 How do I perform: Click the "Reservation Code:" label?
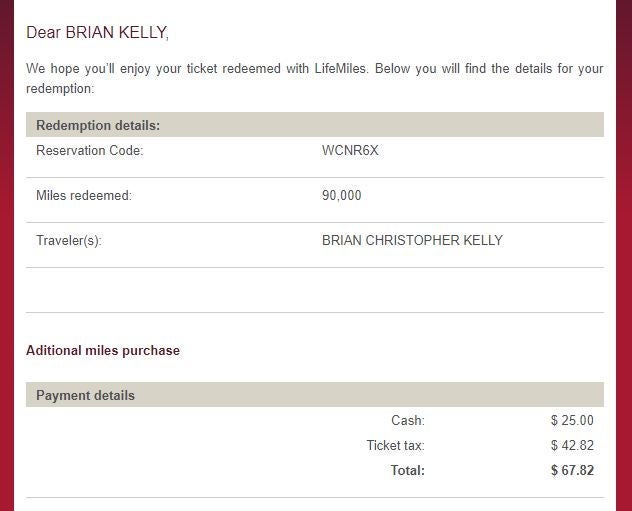89,151
